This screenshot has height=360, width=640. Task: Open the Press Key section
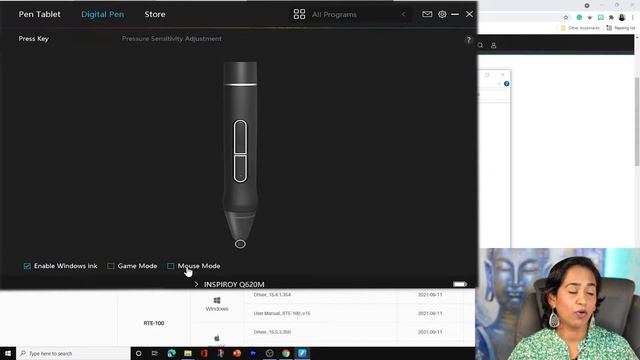click(x=33, y=39)
